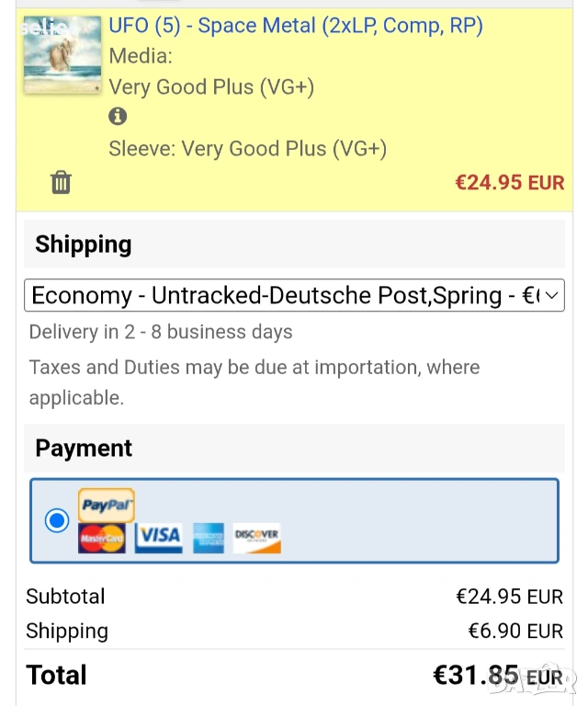Click the Total amount €31.85 EUR
The width and height of the screenshot is (588, 706).
click(497, 676)
